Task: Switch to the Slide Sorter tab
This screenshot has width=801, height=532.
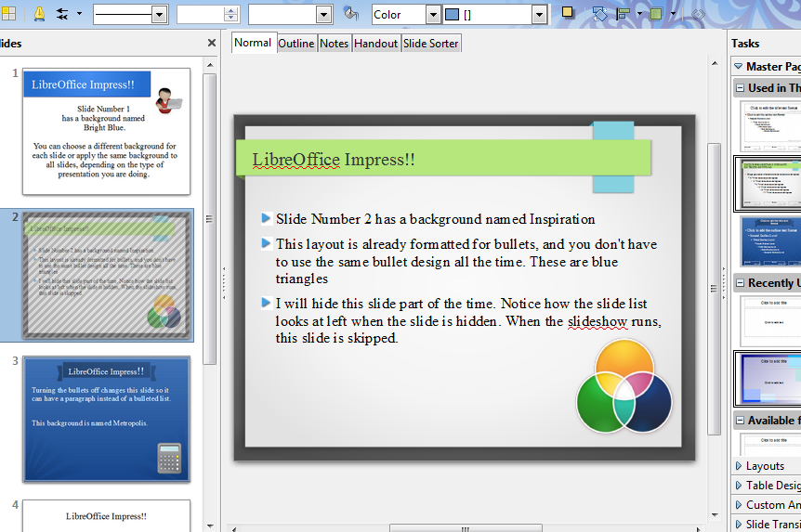Action: (430, 44)
